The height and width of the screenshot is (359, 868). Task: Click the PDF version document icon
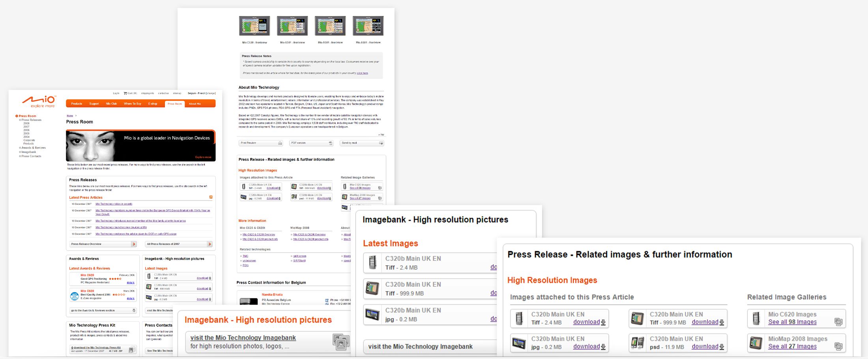(x=331, y=143)
